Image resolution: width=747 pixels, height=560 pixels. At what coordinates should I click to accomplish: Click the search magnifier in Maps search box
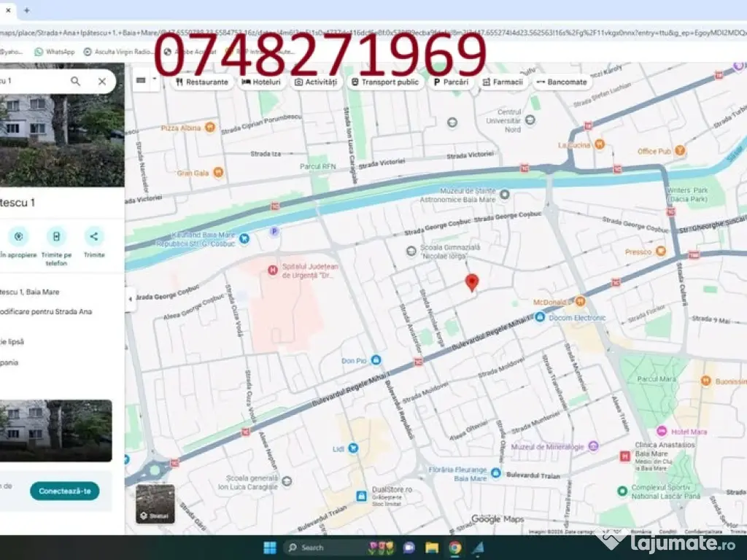[75, 82]
